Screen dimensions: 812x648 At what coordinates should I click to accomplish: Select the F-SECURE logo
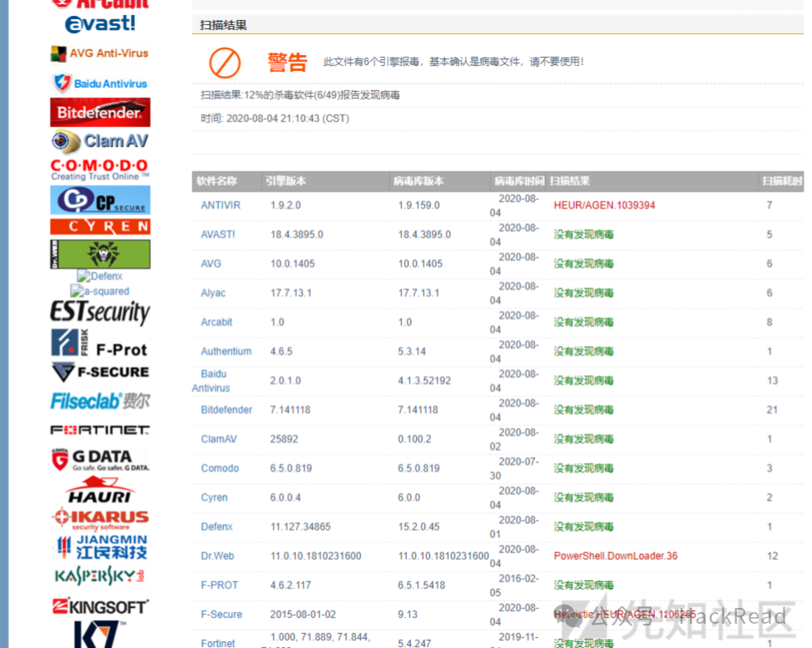[x=100, y=372]
